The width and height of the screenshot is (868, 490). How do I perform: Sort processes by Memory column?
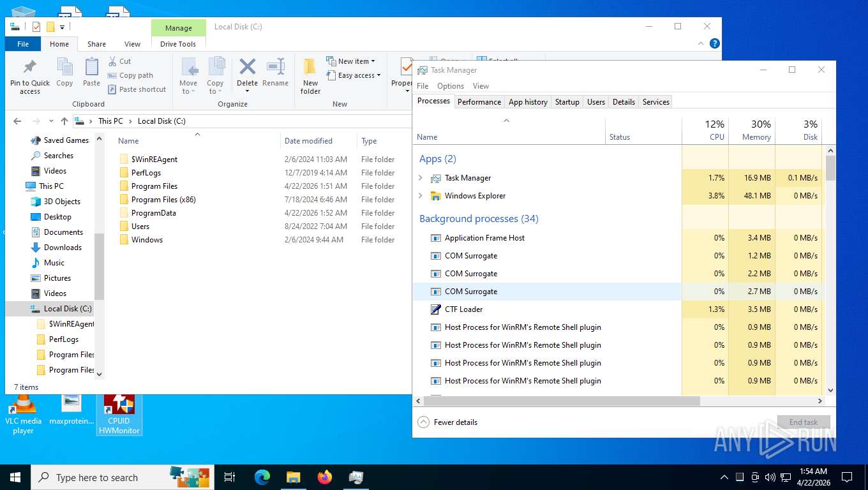752,130
